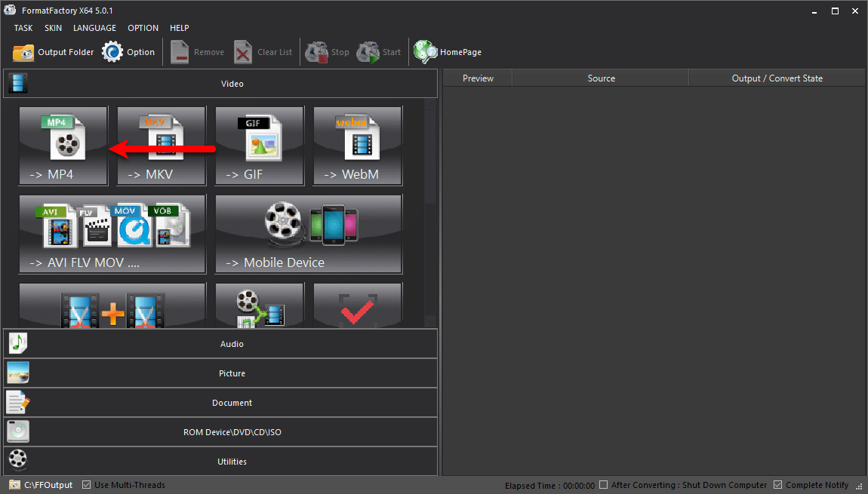Click the Remove toolbar icon

180,52
